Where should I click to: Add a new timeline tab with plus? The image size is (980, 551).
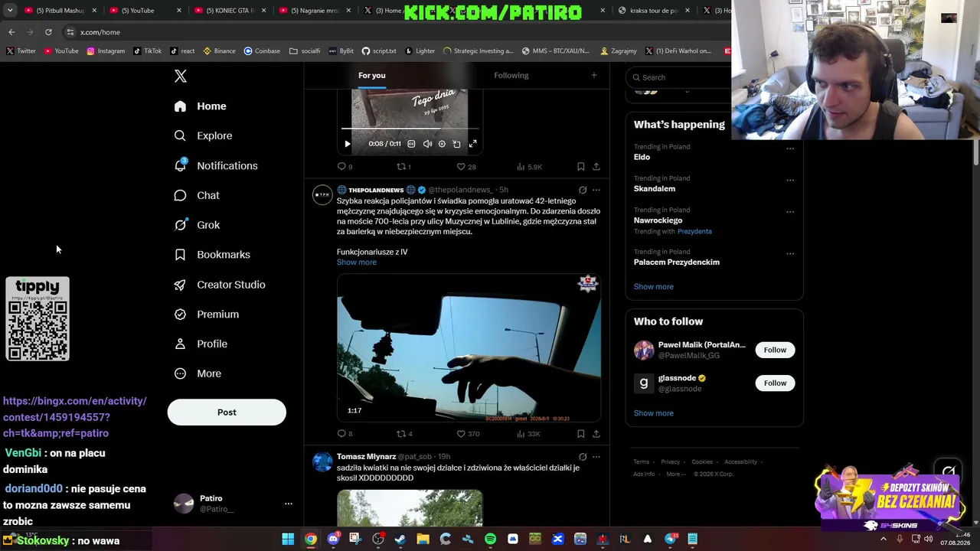593,75
